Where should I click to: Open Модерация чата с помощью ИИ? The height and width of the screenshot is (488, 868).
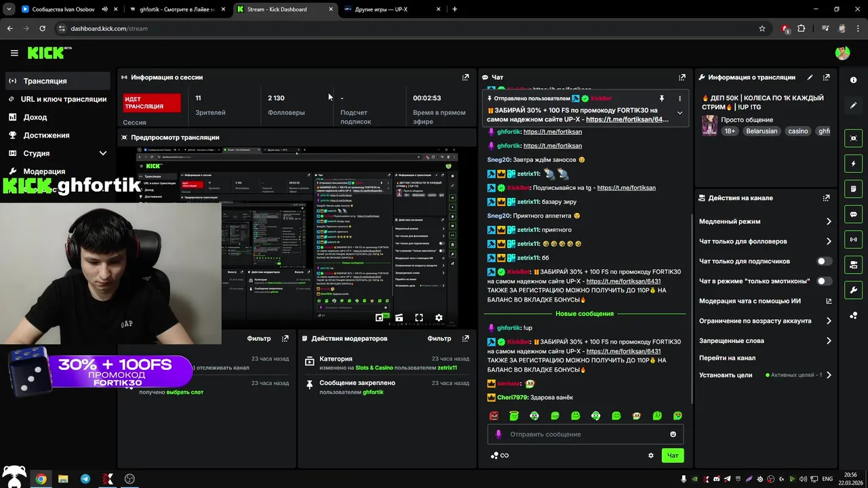765,301
